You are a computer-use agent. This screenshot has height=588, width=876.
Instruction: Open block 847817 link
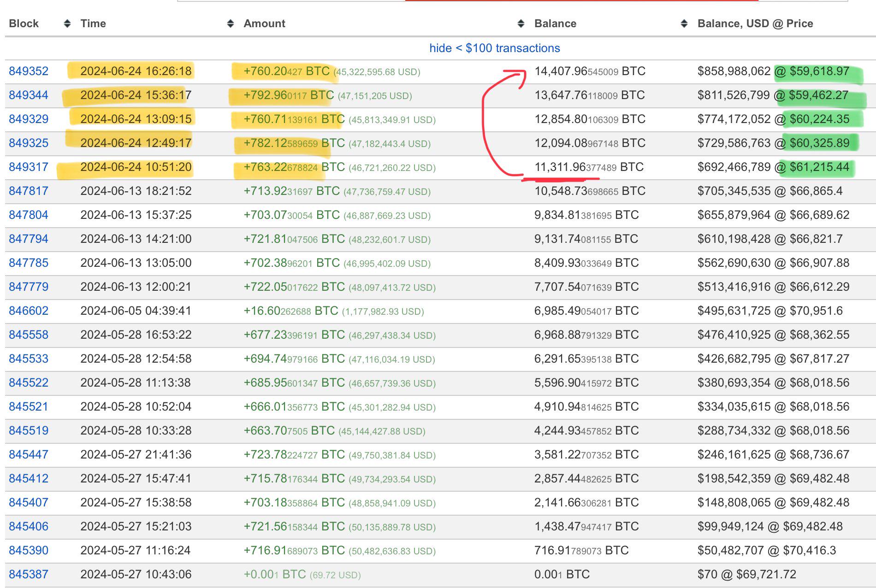(29, 191)
